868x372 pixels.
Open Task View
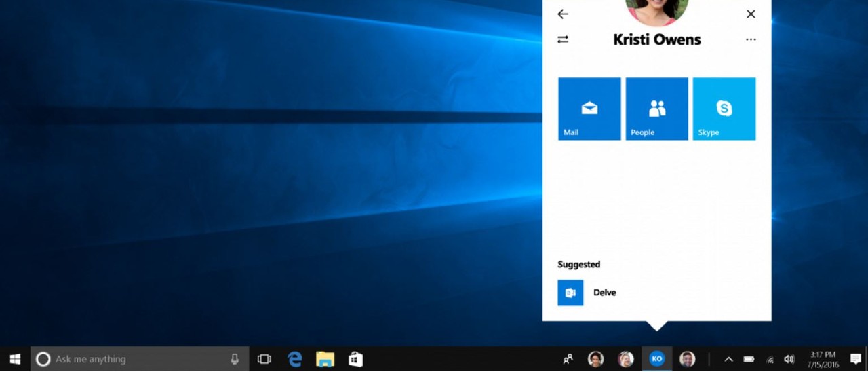click(264, 359)
